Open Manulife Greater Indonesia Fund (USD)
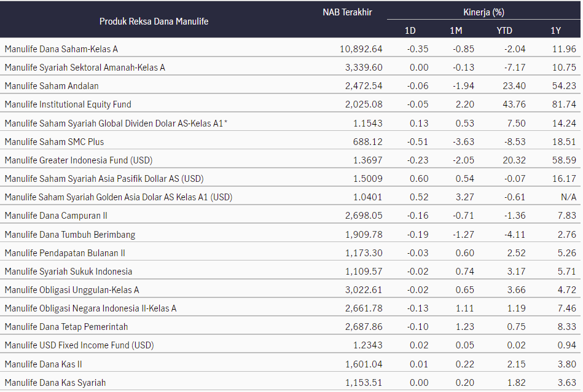Screen dimensions: 583x392 79,160
